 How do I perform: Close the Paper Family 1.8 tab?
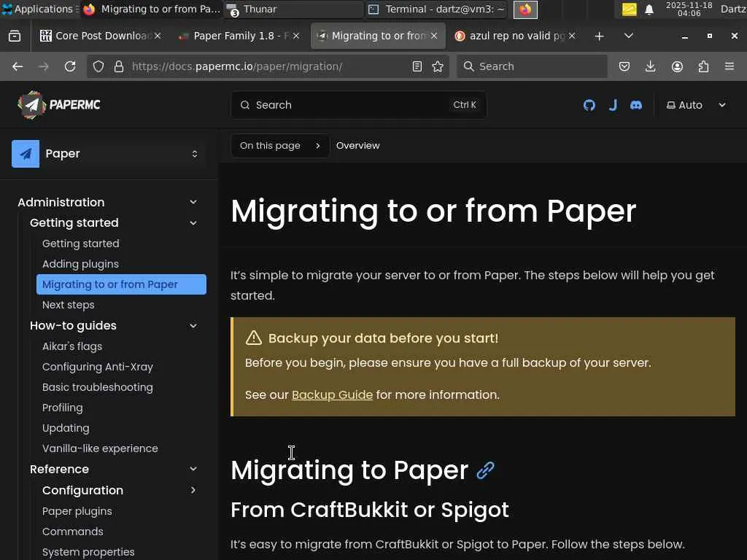296,36
